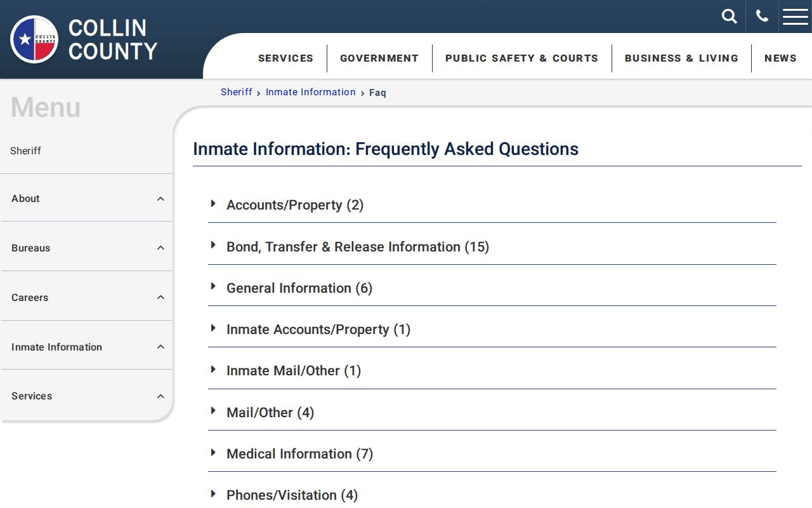Open the Business & Living menu
The height and width of the screenshot is (508, 812).
point(681,58)
